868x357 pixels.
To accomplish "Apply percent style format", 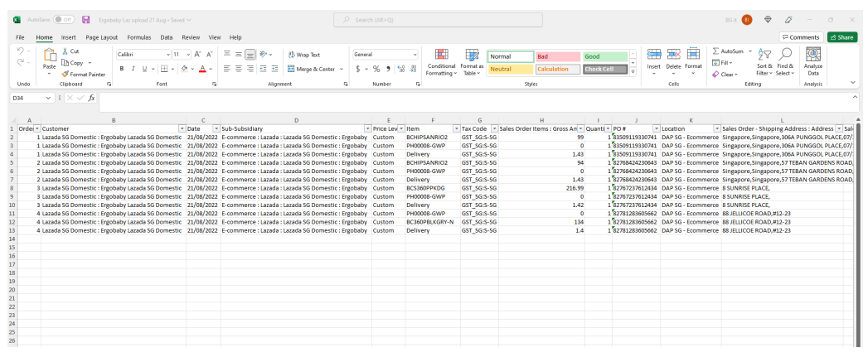I will (376, 70).
